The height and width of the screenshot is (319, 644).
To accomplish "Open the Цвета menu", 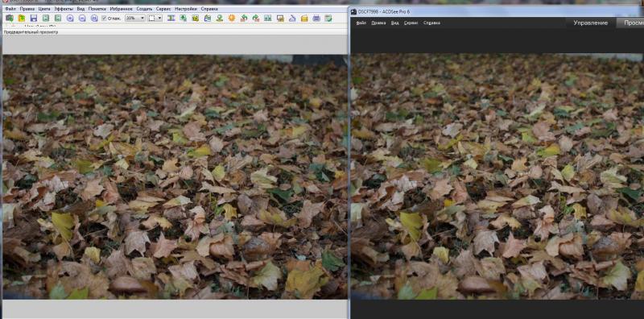I will pos(44,9).
